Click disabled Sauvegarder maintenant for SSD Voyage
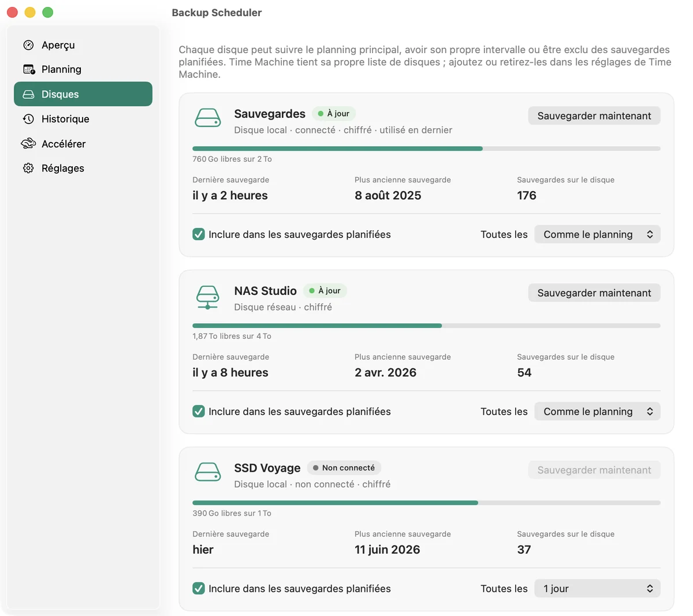 (x=594, y=471)
